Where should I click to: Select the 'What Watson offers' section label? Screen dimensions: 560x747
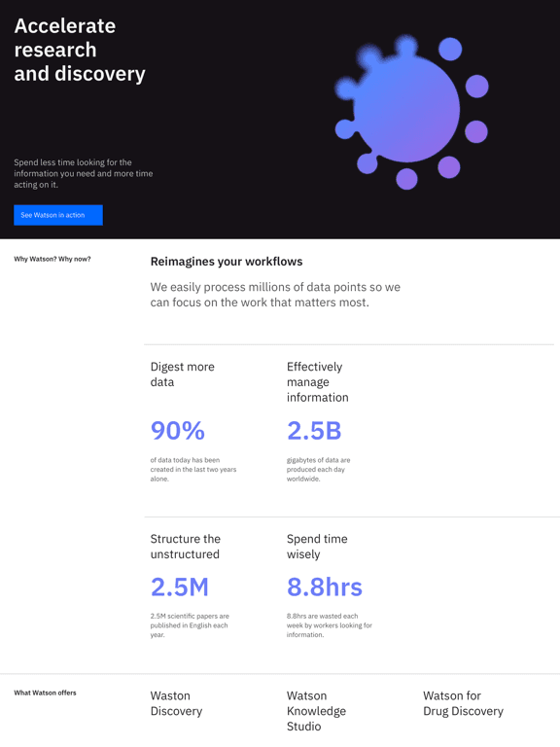(x=46, y=693)
